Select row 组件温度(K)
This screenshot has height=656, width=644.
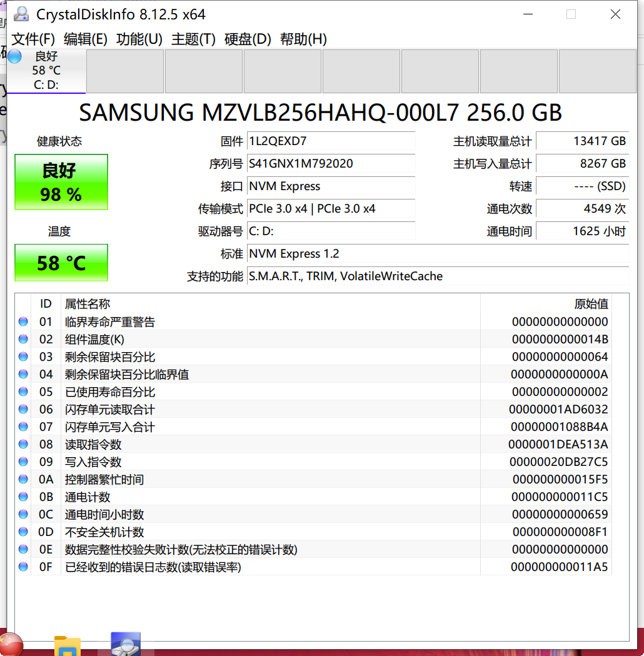(x=313, y=339)
